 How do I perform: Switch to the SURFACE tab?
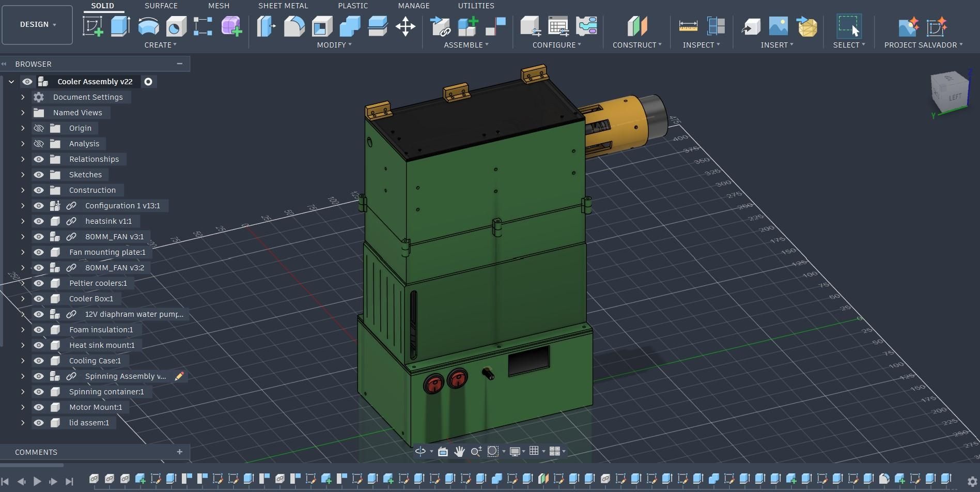[x=161, y=6]
